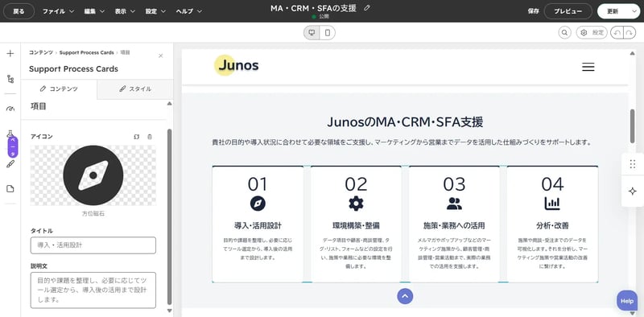Click the Junos logo in page preview
This screenshot has width=644, height=317.
237,65
